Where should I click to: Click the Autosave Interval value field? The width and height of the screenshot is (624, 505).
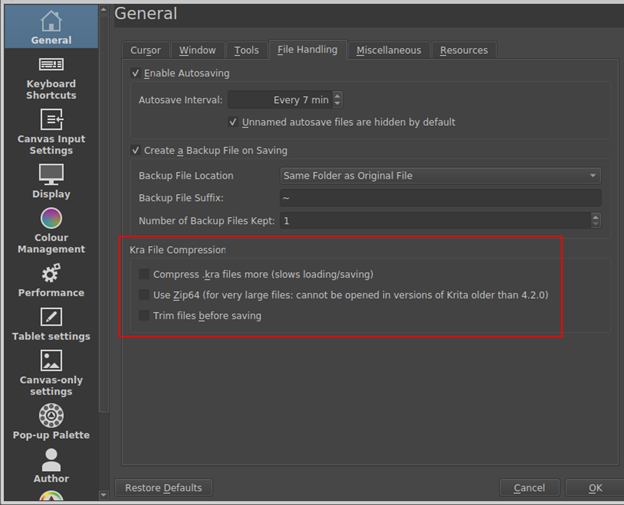pos(281,100)
